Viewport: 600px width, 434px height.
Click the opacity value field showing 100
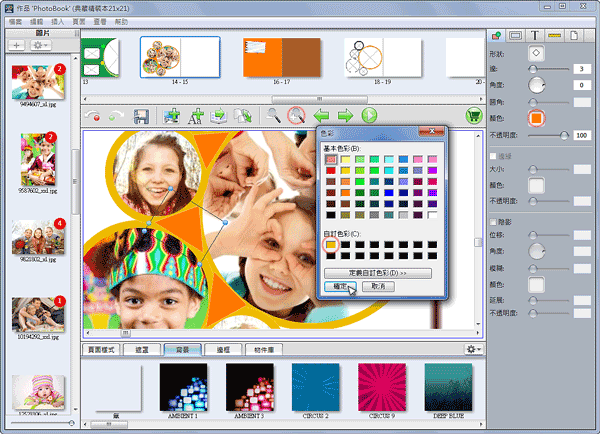tap(582, 135)
